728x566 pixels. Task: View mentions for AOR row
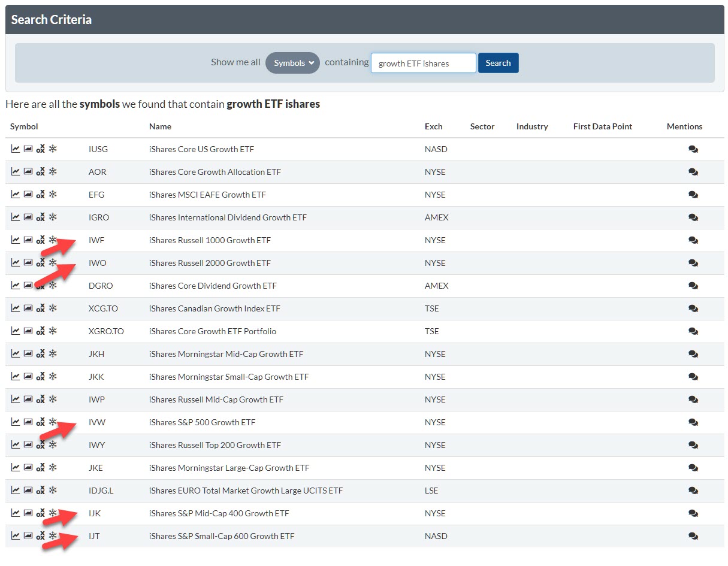[x=693, y=172]
